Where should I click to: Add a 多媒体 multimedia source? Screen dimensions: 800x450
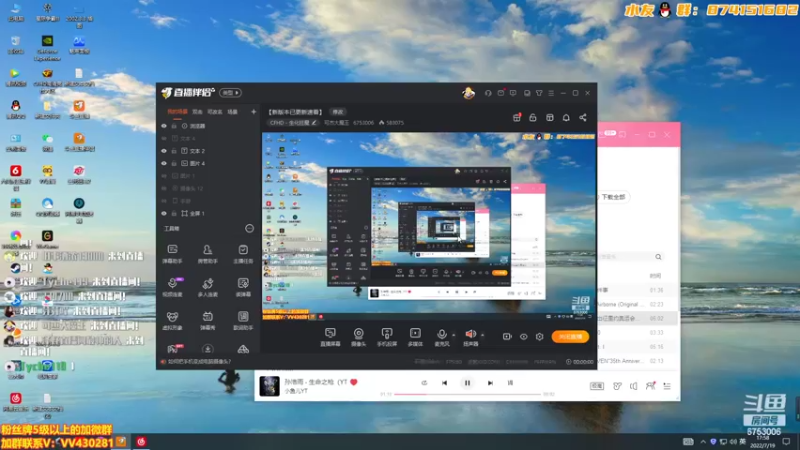pos(415,337)
